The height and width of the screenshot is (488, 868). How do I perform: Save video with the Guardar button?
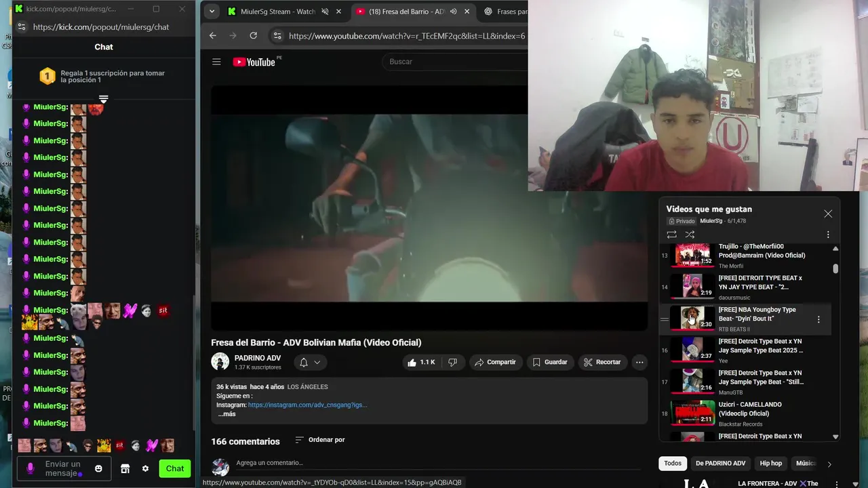click(x=550, y=363)
